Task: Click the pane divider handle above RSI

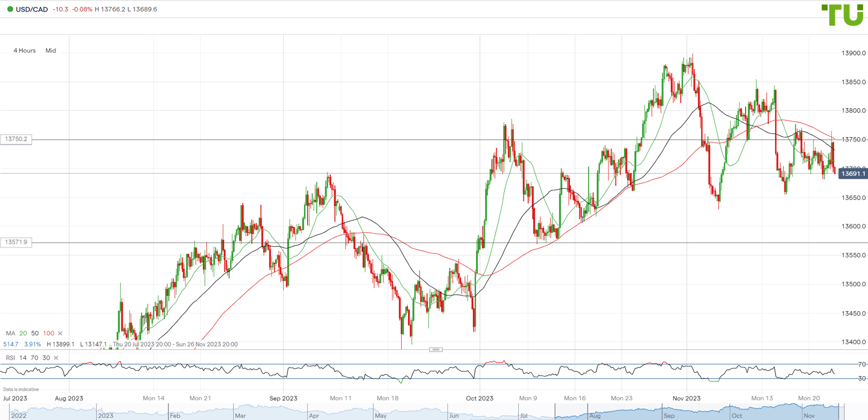Action: (435, 349)
